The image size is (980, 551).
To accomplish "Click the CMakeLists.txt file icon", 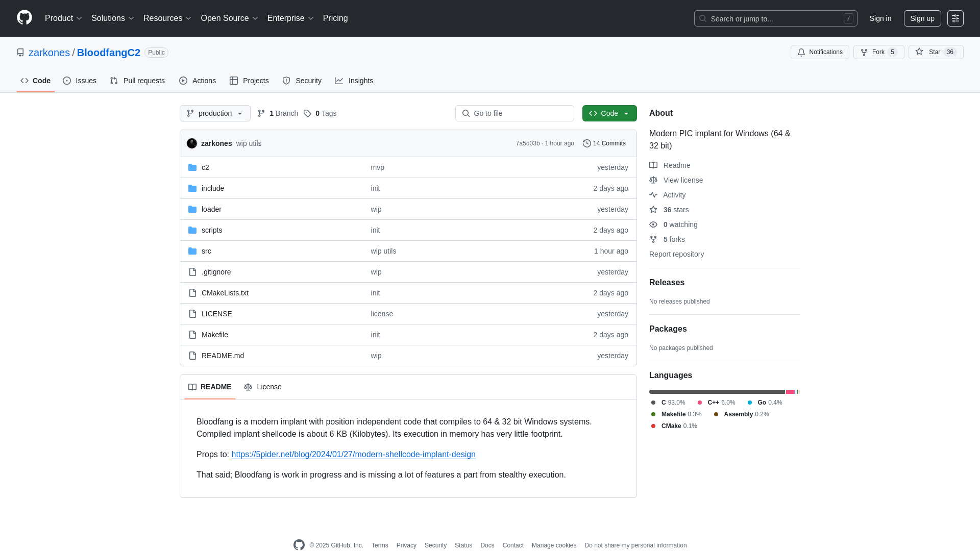I will [x=192, y=293].
